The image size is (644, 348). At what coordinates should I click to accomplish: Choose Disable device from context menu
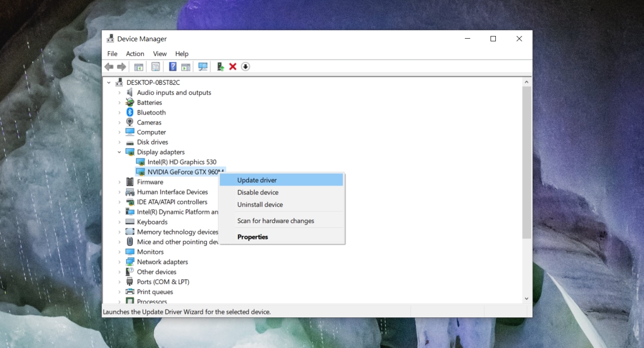click(x=282, y=192)
